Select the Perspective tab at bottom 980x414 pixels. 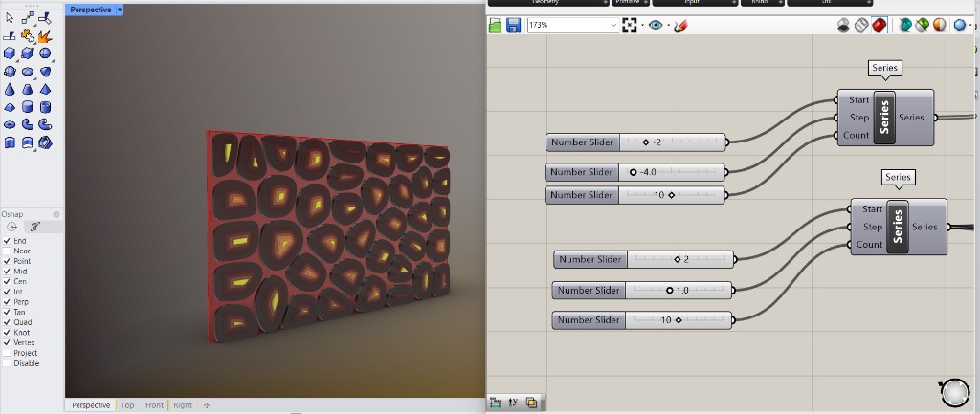[x=91, y=405]
